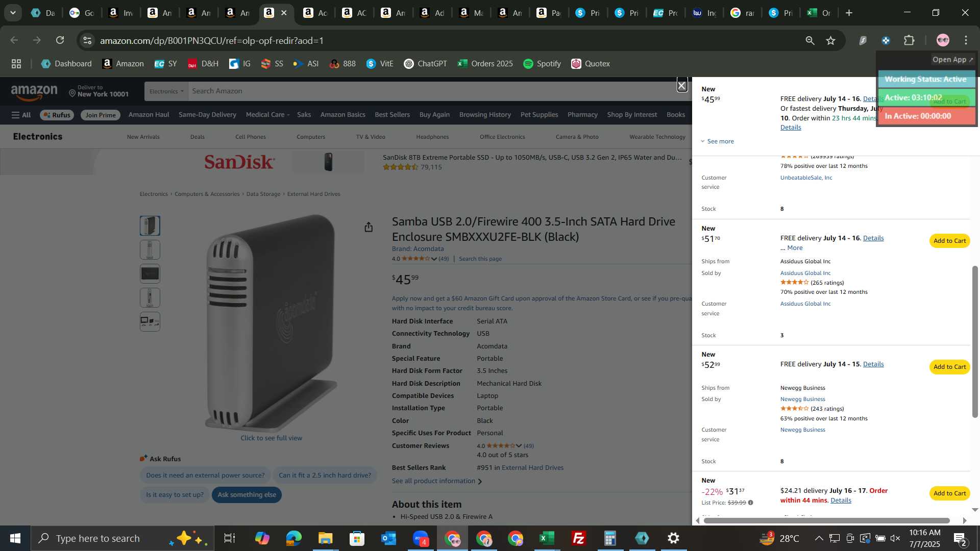Bookmark this page with the star icon

pos(830,40)
